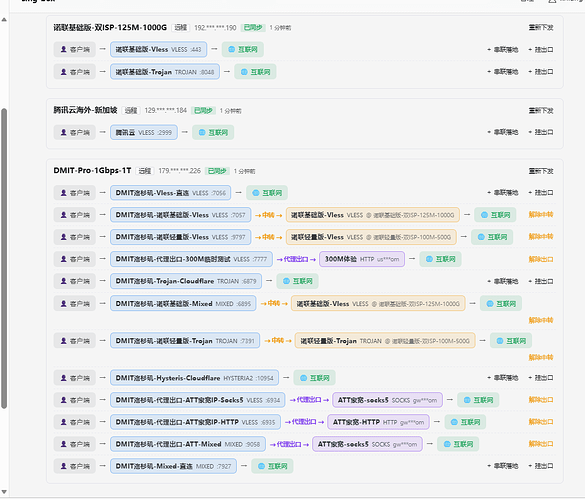Click the scrollbar up arrow on the left
The height and width of the screenshot is (499, 585).
coord(4,19)
